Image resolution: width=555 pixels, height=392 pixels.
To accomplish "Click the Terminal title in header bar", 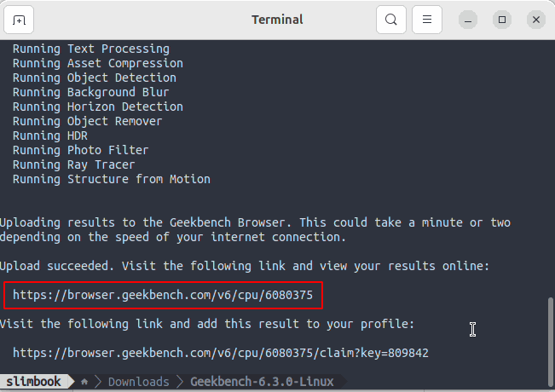I will click(x=277, y=20).
